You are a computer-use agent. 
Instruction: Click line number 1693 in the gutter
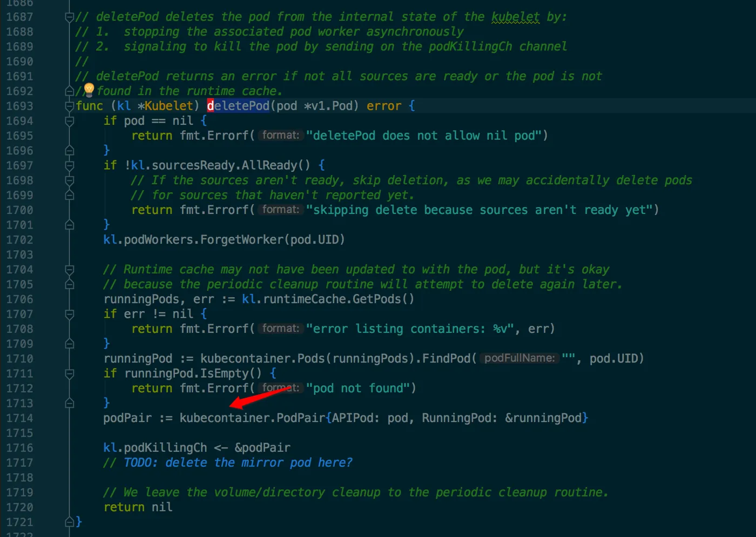(x=19, y=106)
